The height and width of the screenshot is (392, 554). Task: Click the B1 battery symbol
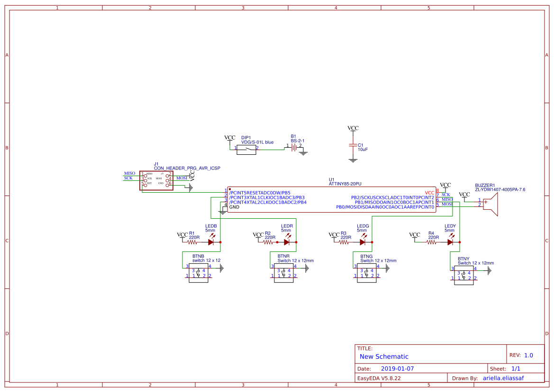point(294,148)
